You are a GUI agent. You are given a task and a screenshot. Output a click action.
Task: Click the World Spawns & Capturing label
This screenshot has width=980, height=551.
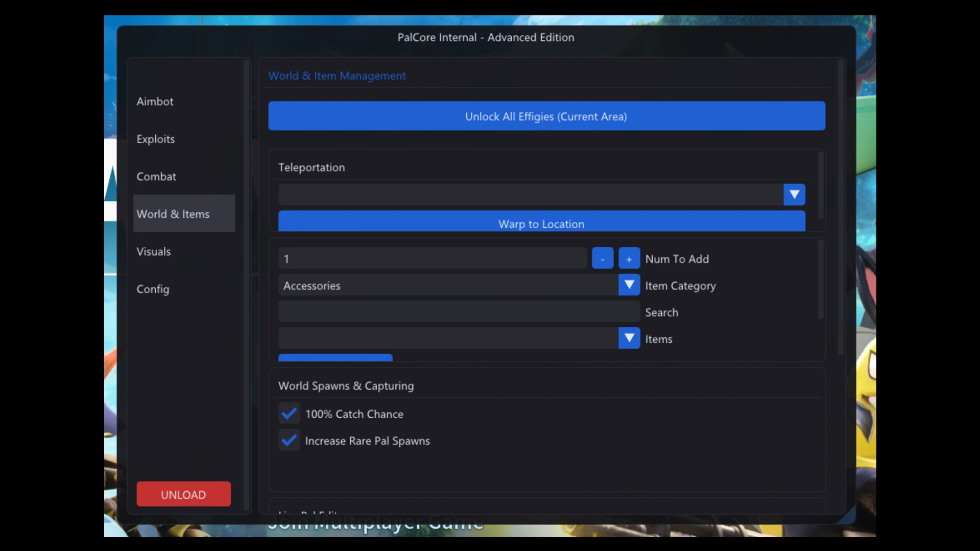pyautogui.click(x=346, y=386)
